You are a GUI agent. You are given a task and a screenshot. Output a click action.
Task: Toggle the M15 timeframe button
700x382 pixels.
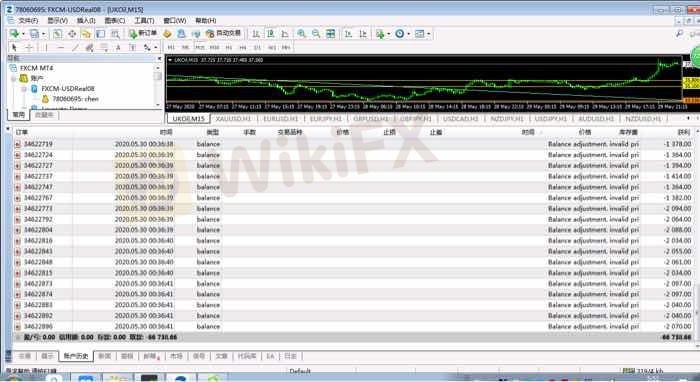[x=200, y=47]
